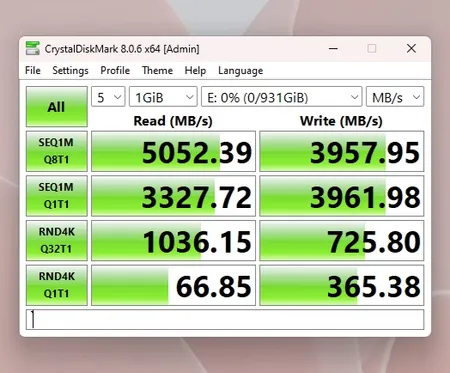The width and height of the screenshot is (450, 373).
Task: Open the Help menu
Action: tap(195, 70)
